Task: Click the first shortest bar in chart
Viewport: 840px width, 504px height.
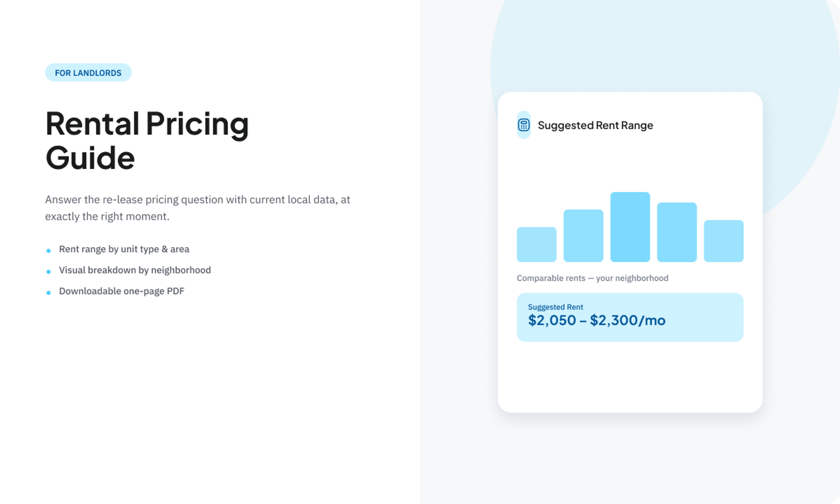Action: pos(537,244)
